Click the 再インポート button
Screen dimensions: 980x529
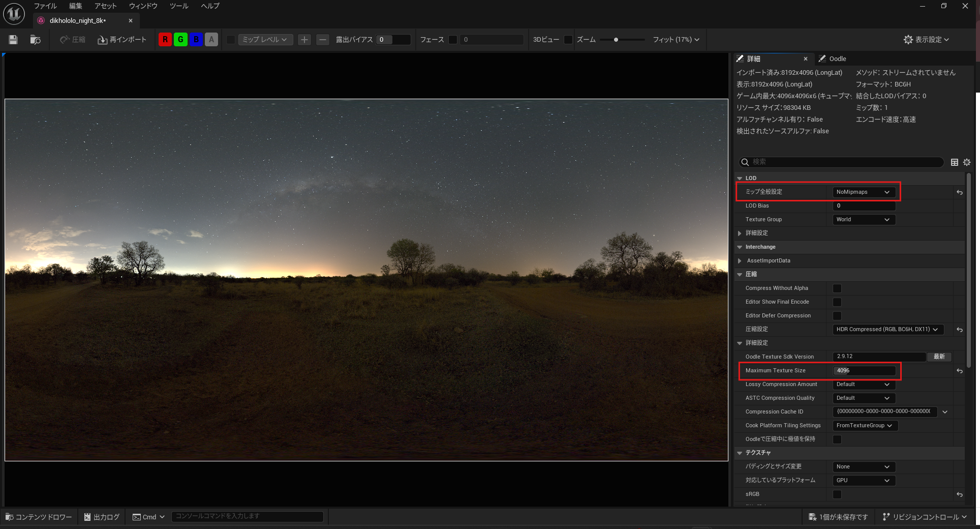coord(122,40)
